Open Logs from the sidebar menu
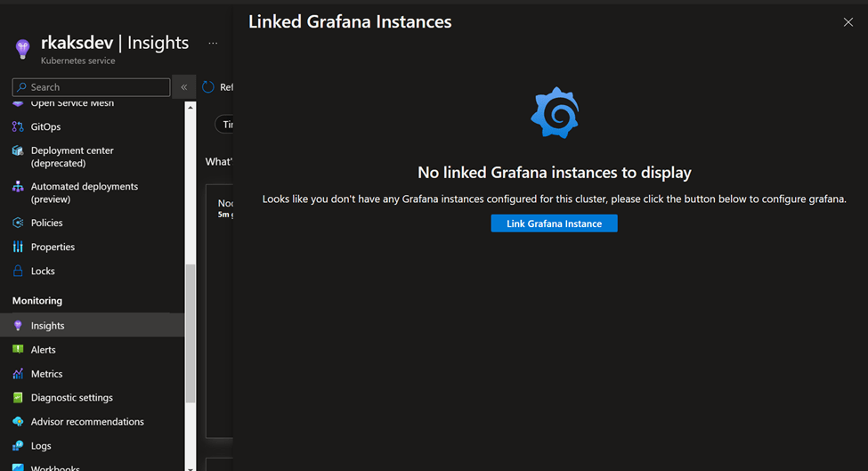 (x=41, y=446)
